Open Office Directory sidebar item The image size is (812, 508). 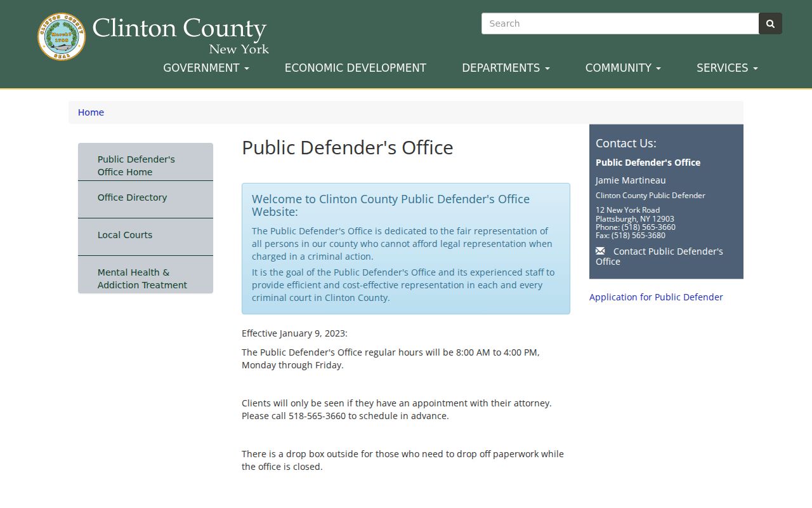(x=145, y=199)
